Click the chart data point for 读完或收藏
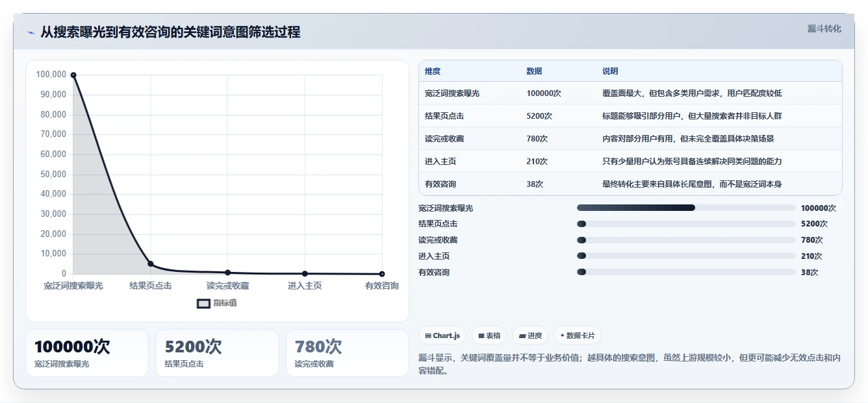The height and width of the screenshot is (403, 868). click(227, 273)
